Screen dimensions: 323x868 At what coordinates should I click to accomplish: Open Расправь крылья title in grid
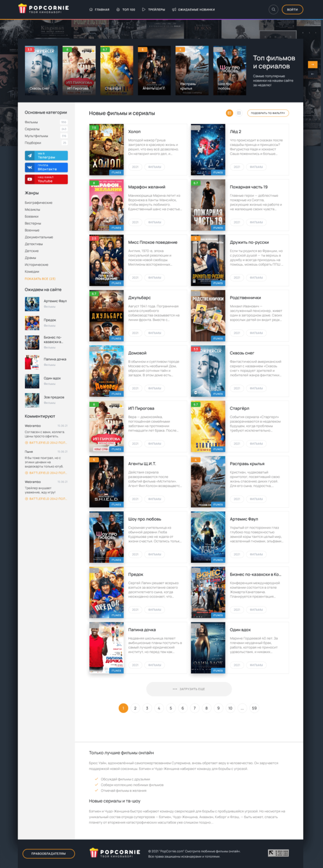click(x=247, y=464)
